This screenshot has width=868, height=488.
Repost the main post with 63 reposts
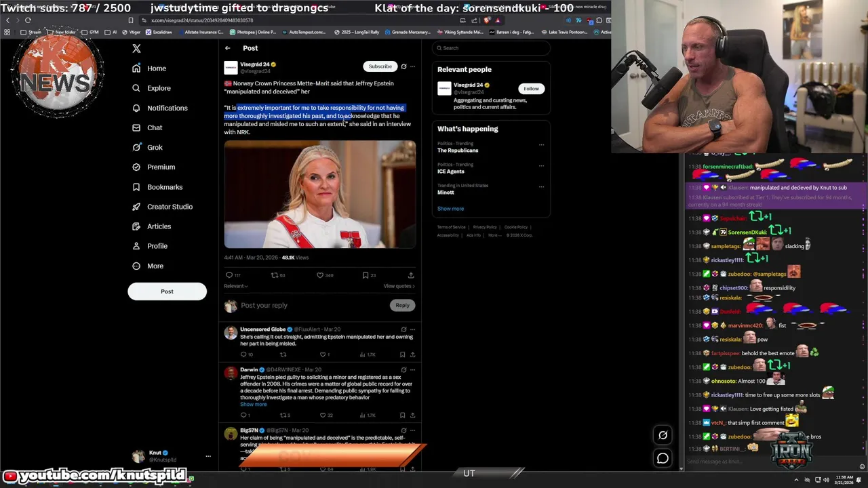pyautogui.click(x=275, y=275)
